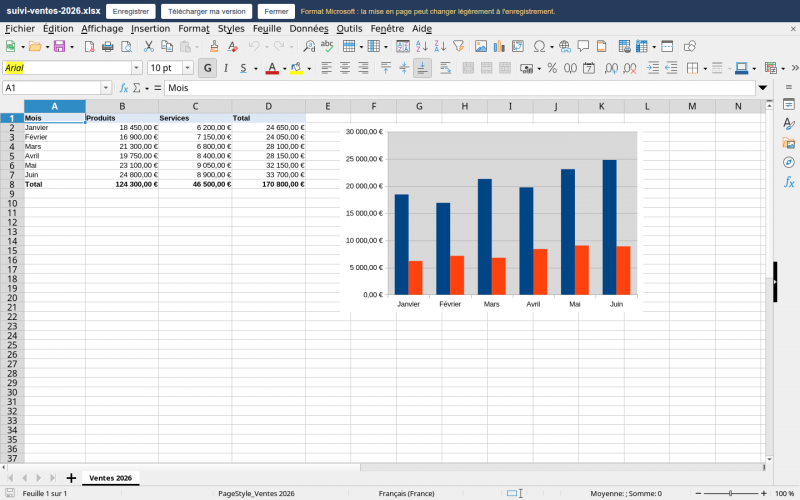Open sidebar Navigator compass icon
Image resolution: width=800 pixels, height=500 pixels.
coord(789,162)
